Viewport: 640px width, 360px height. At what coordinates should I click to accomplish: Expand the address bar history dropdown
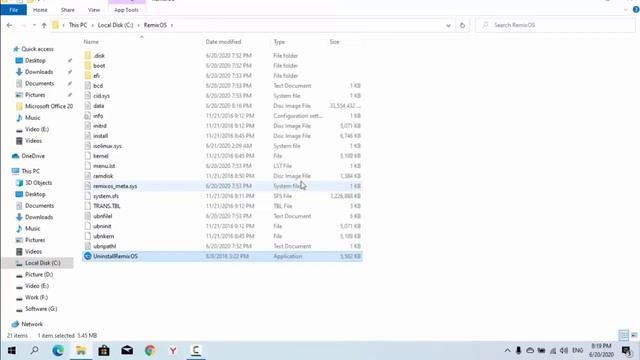[448, 25]
